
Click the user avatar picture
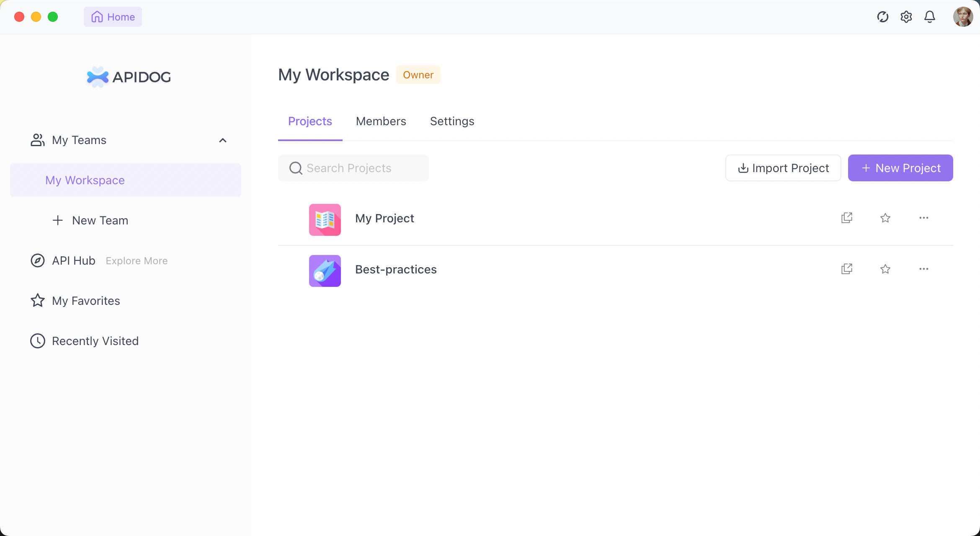coord(962,17)
